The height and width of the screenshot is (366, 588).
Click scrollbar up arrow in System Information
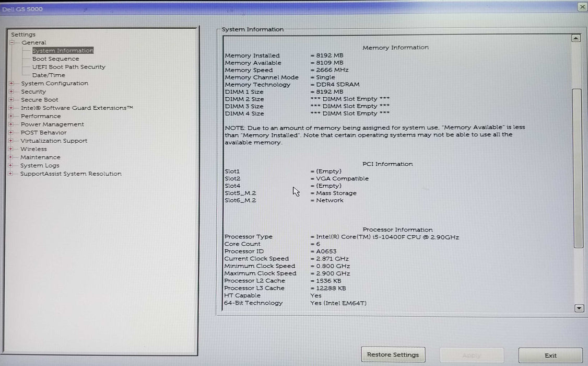point(576,38)
